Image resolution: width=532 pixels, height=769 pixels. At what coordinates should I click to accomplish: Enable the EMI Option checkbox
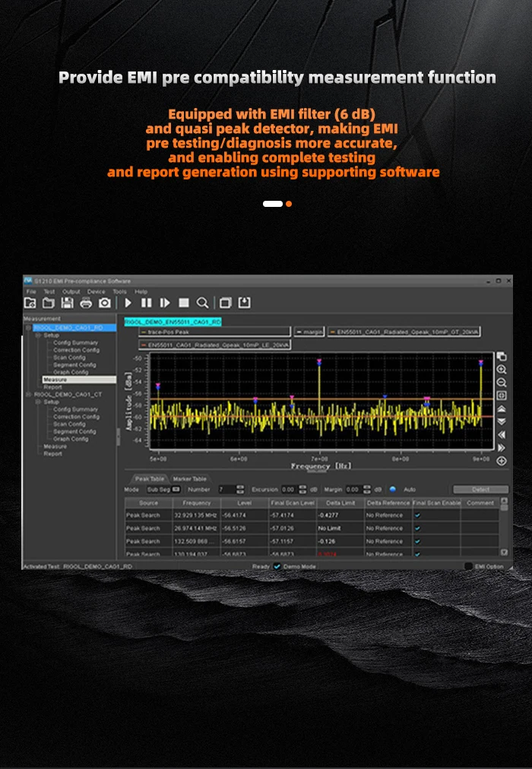tap(469, 567)
